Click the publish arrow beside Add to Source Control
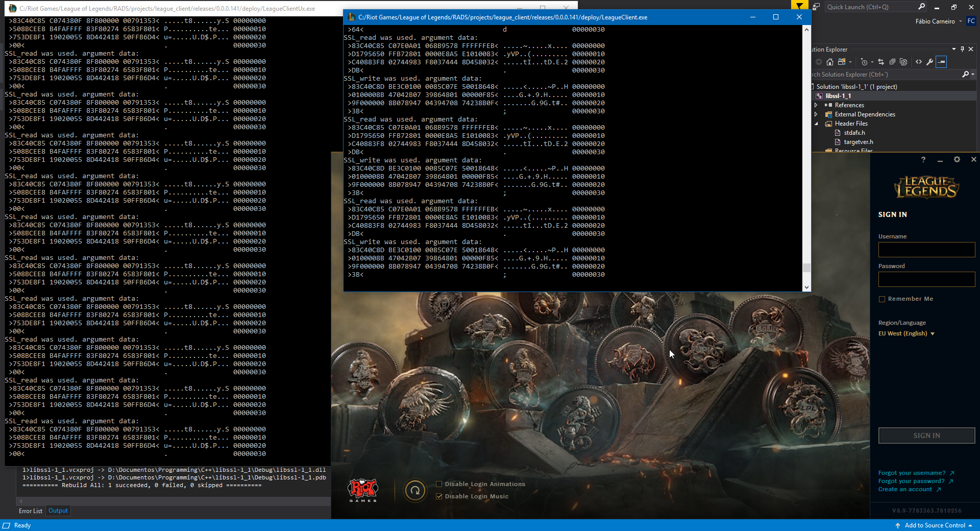 click(897, 525)
